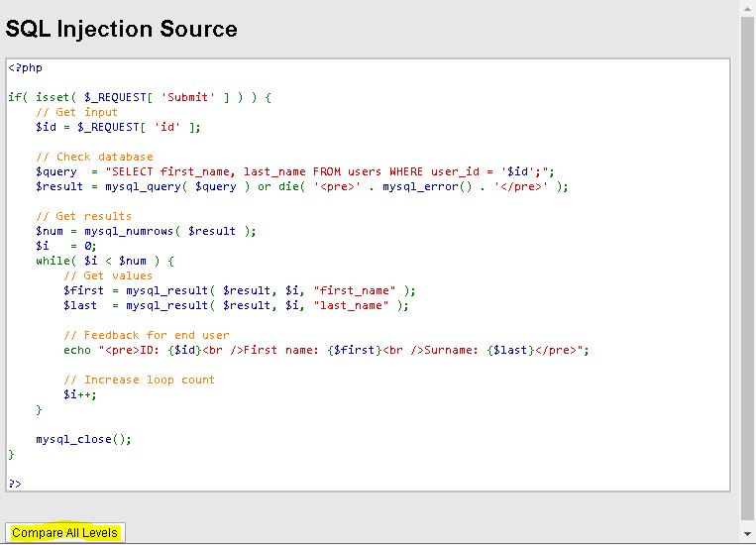
Task: Click the isset $_REQUEST Submit line
Action: coord(140,97)
